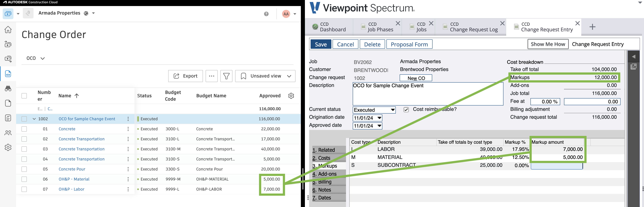Open the Proposal Form
The image size is (644, 207).
(409, 44)
